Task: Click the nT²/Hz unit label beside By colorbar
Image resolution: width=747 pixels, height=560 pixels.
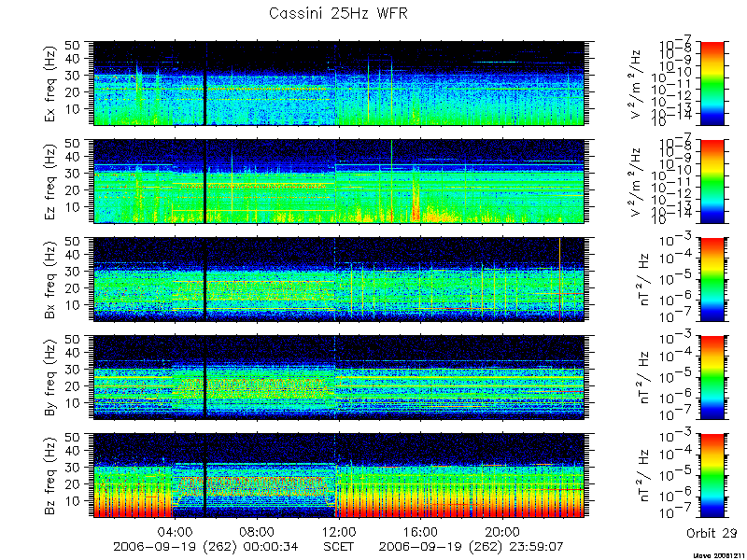Action: click(643, 378)
